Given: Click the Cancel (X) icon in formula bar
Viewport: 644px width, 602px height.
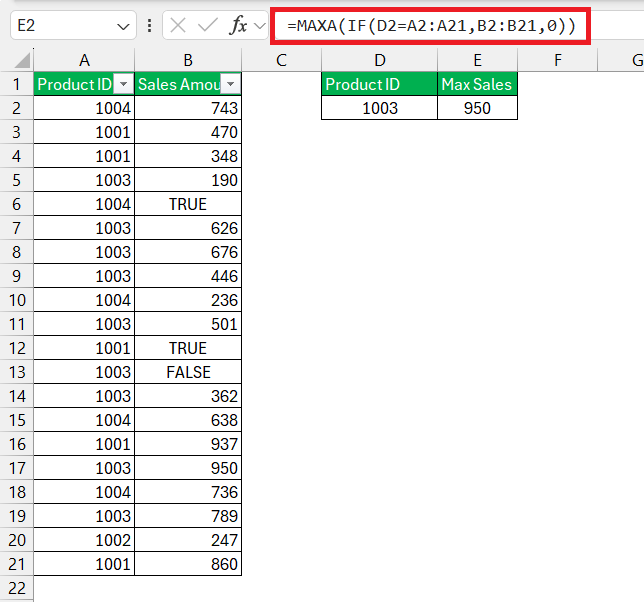Looking at the screenshot, I should point(178,26).
